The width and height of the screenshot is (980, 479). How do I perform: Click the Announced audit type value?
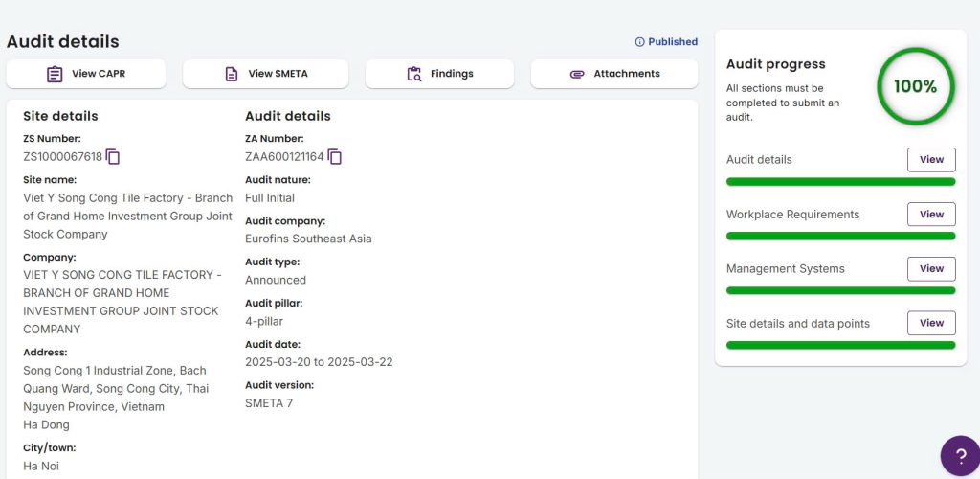[x=276, y=280]
